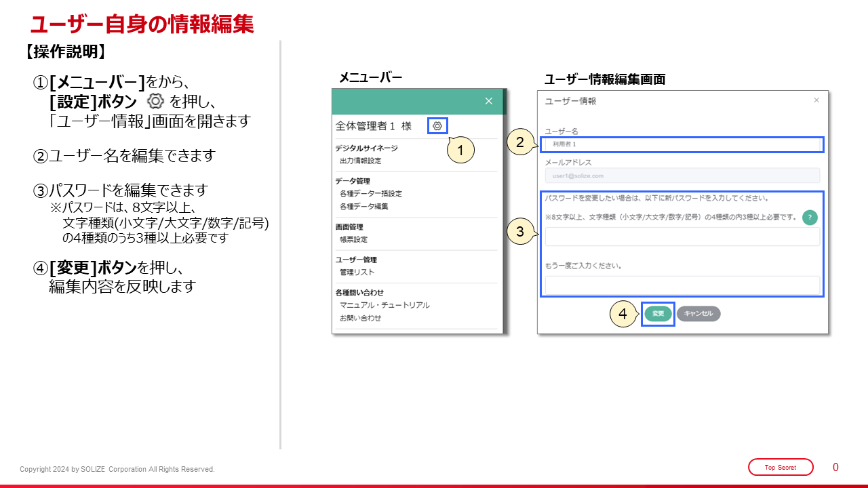Click the numbered callout circle 4
This screenshot has height=488, width=868.
tap(623, 314)
